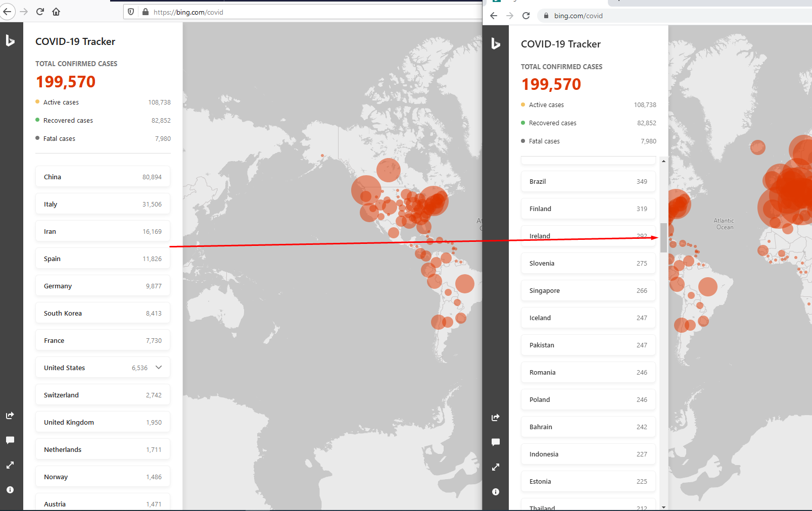
Task: Select the China row with 80,894 cases
Action: click(103, 177)
